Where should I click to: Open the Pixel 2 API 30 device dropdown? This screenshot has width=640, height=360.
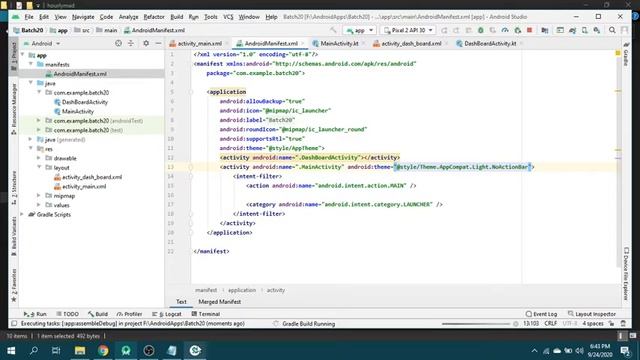pyautogui.click(x=408, y=30)
